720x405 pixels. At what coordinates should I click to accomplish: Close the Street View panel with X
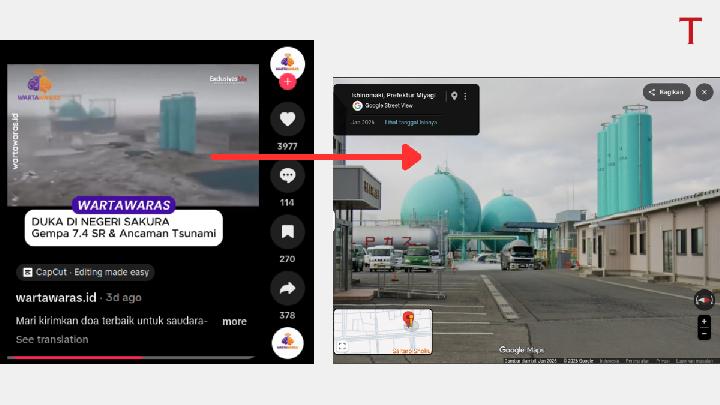click(704, 92)
